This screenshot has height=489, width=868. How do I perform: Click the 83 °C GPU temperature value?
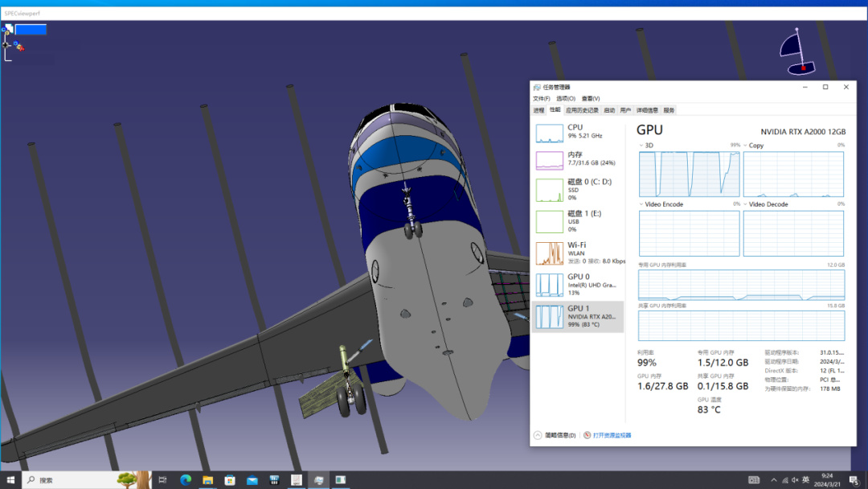709,410
